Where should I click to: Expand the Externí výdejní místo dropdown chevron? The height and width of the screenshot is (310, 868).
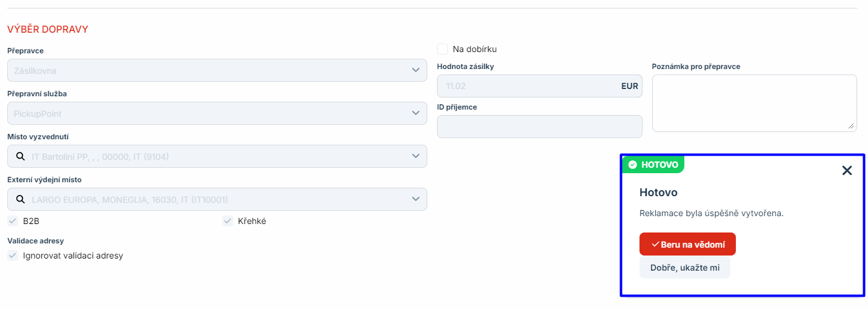click(x=416, y=199)
